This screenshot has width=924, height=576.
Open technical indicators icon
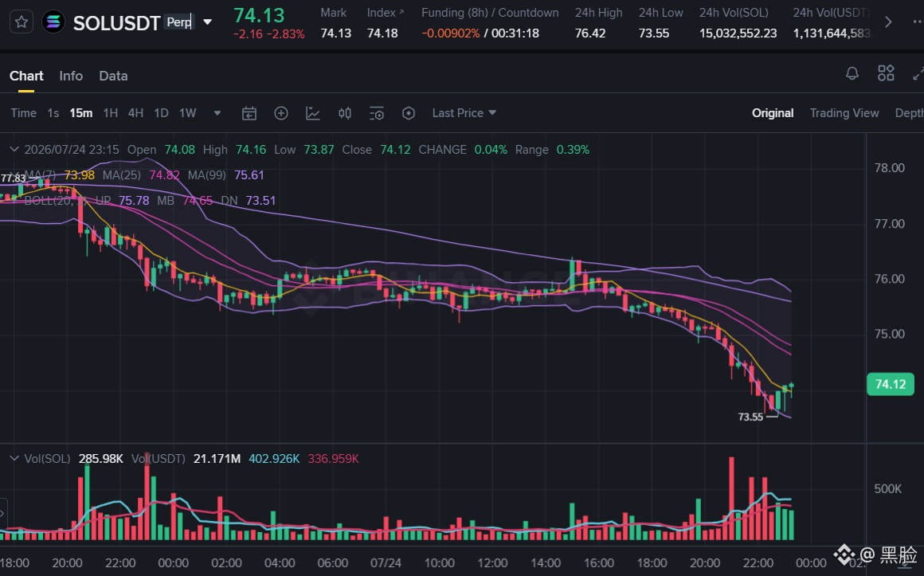[x=313, y=113]
